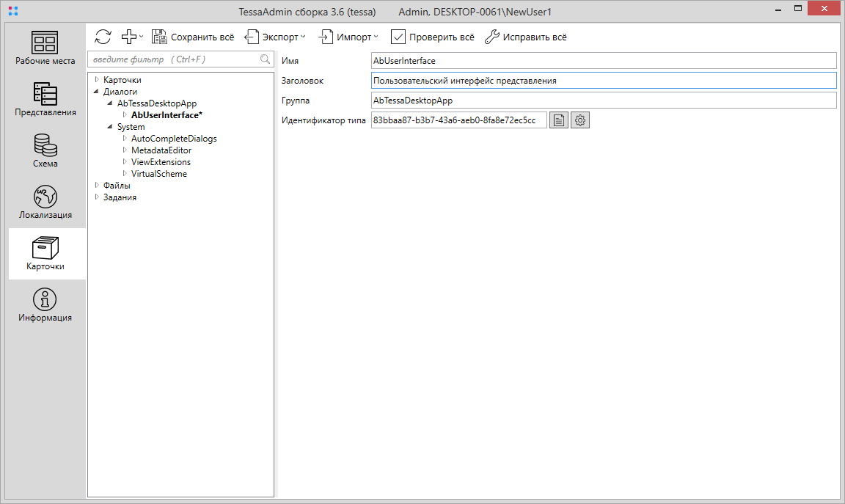Click the document icon beside type identifier
This screenshot has width=845, height=504.
click(x=559, y=120)
